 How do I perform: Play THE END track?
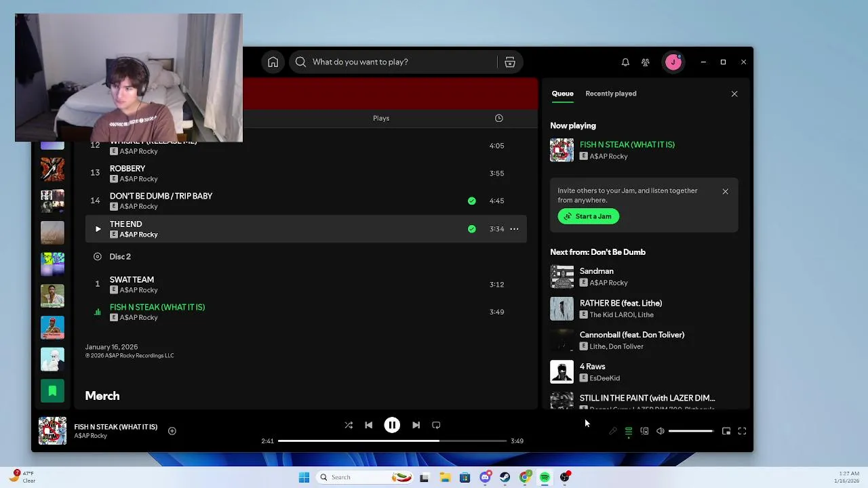tap(98, 229)
